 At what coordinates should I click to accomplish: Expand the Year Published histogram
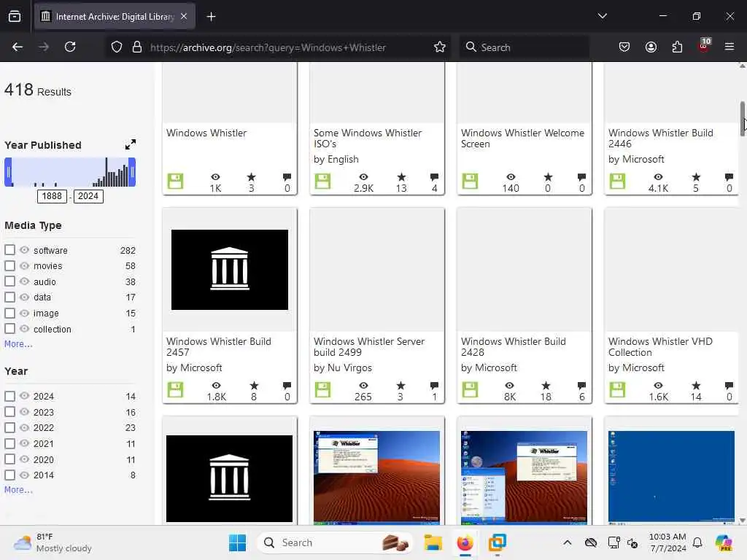click(130, 145)
